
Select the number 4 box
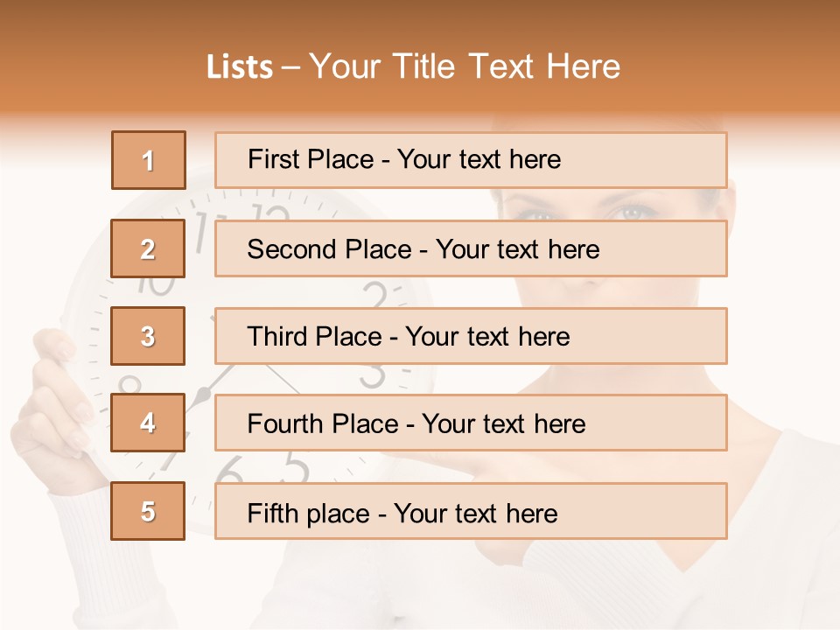(x=148, y=423)
